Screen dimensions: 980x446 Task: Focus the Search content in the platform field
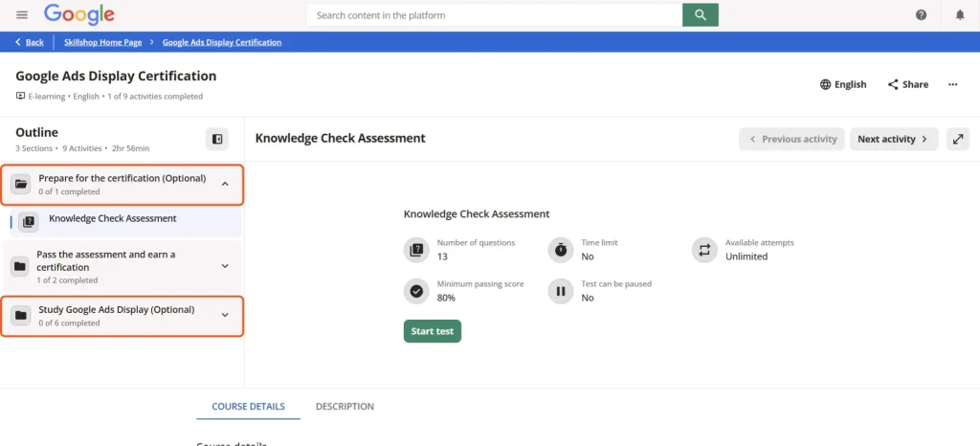(495, 15)
